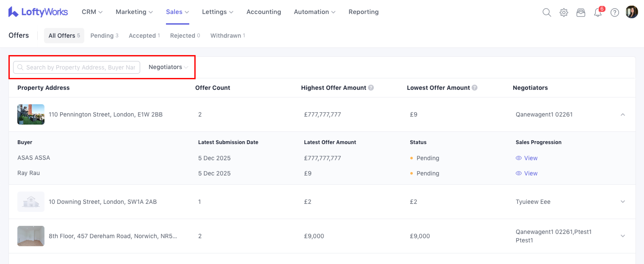Open the inbox tray icon
This screenshot has width=644, height=264.
pos(580,12)
